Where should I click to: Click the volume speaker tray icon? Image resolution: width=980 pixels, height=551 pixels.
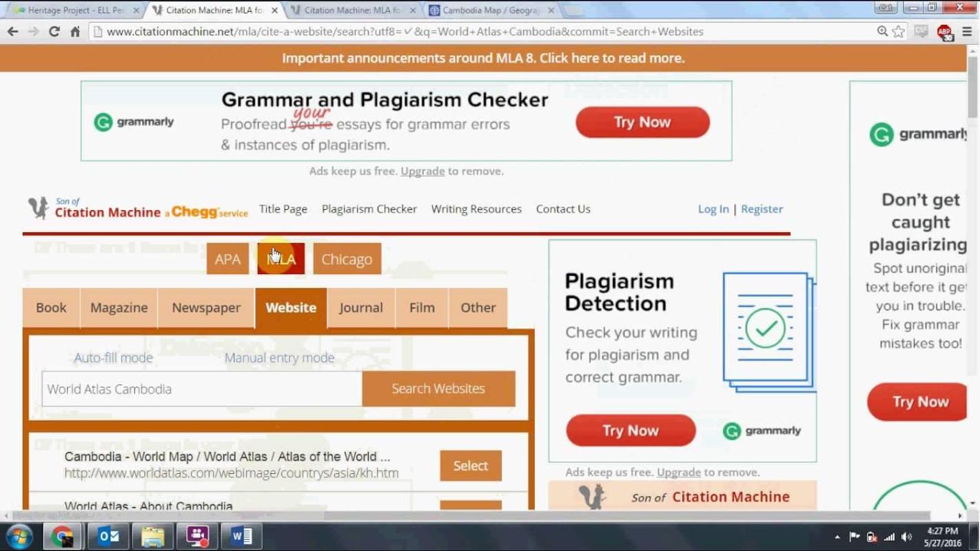click(x=908, y=537)
